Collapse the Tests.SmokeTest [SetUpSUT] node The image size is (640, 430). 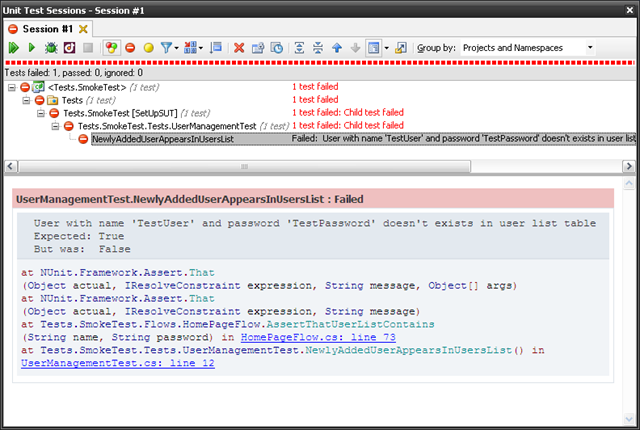coord(41,113)
